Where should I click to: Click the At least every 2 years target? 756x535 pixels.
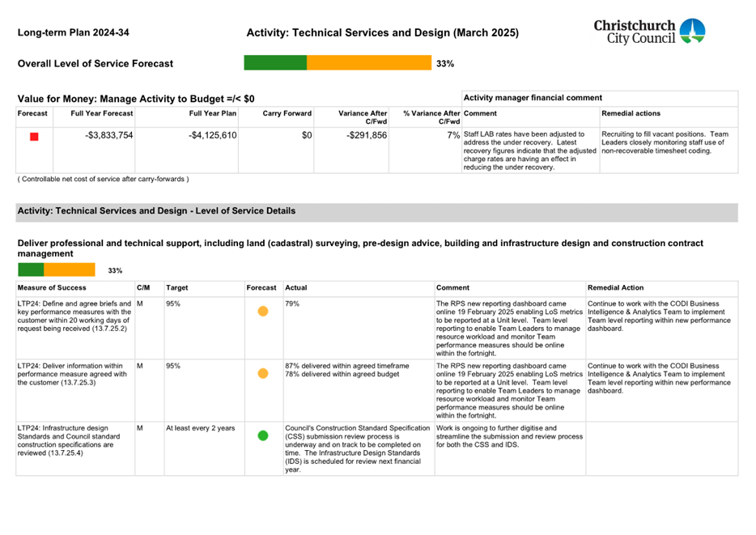click(201, 428)
